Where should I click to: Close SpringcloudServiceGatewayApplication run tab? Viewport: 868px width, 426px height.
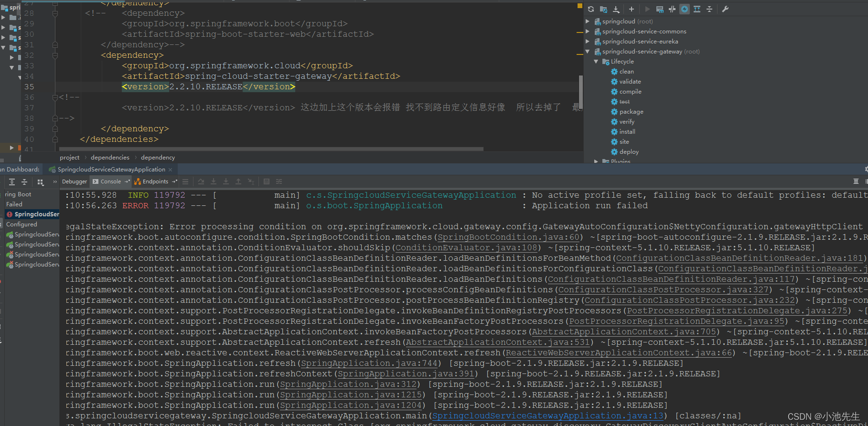tap(171, 170)
